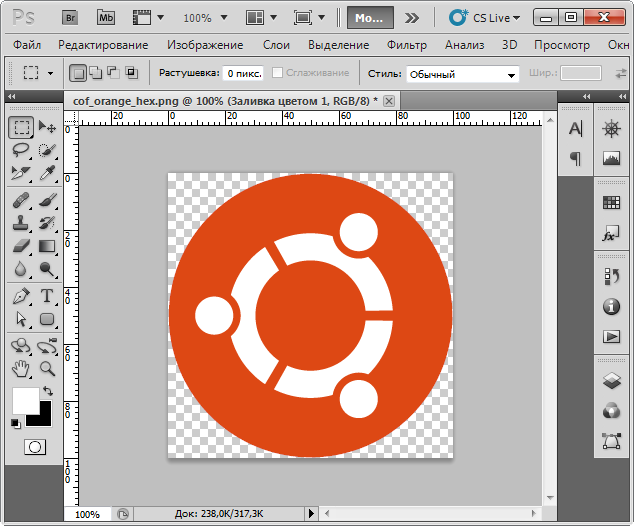Select the Eyedropper tool
Viewport: 634px width, 526px height.
coord(47,173)
